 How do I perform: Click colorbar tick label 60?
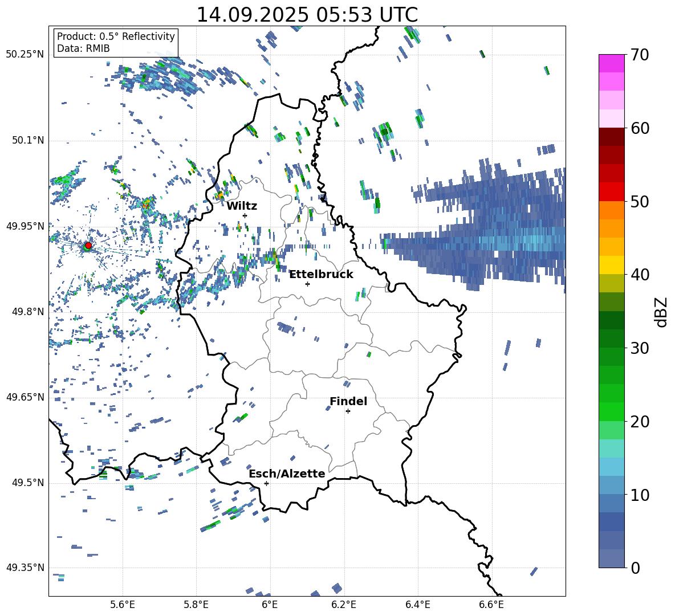[640, 128]
